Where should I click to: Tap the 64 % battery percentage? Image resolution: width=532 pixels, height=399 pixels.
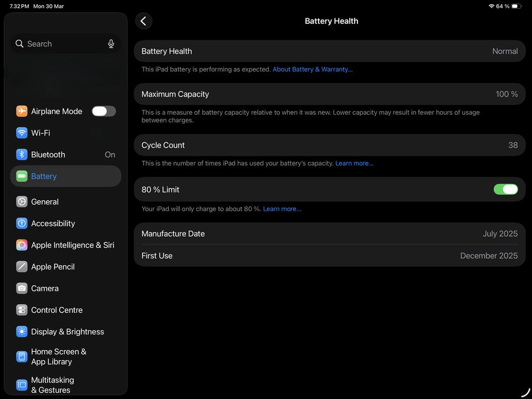[x=503, y=6]
